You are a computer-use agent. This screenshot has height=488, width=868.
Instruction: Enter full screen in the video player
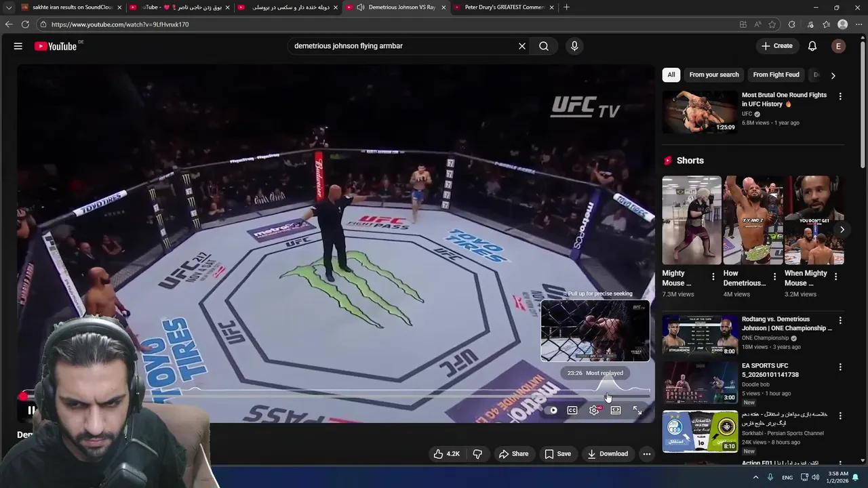(x=637, y=410)
